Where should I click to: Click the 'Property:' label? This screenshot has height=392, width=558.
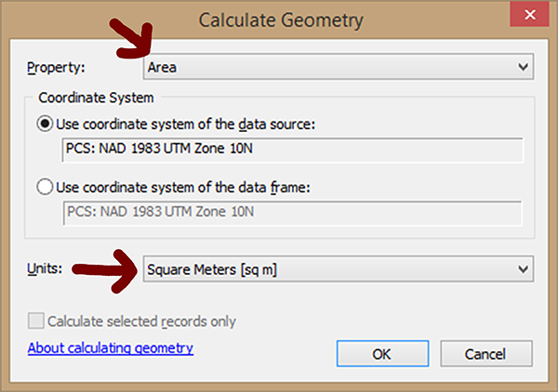point(55,68)
